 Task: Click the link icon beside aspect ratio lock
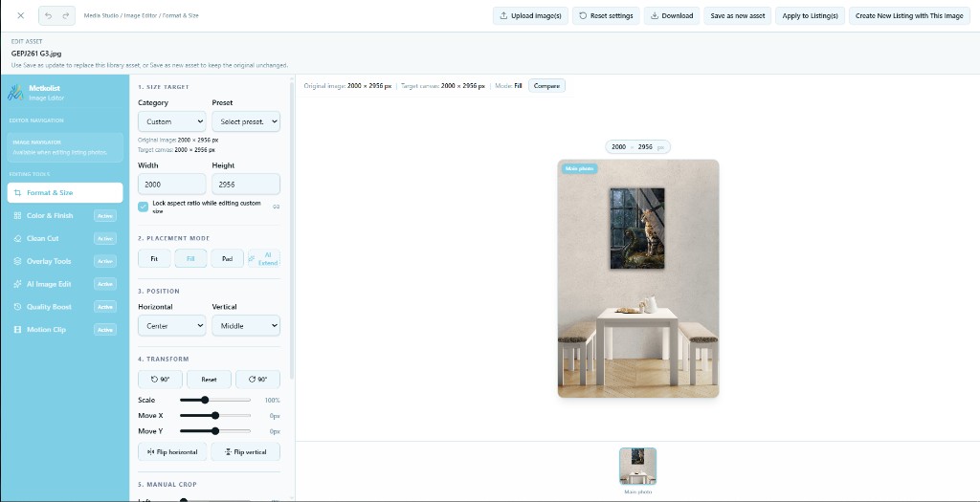[277, 207]
